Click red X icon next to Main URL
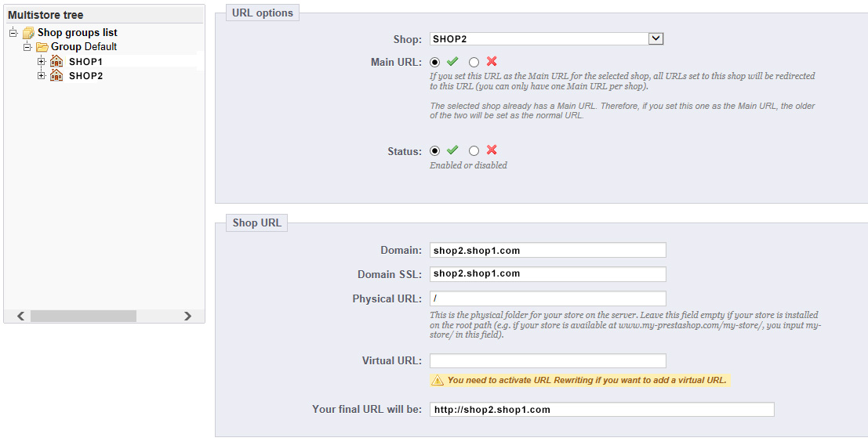Screen dimensions: 868x445 [492, 62]
